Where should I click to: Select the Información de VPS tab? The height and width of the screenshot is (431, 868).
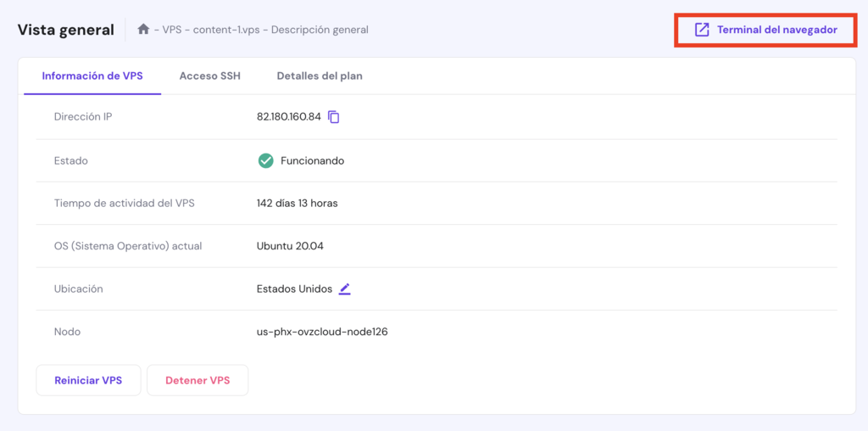[92, 76]
